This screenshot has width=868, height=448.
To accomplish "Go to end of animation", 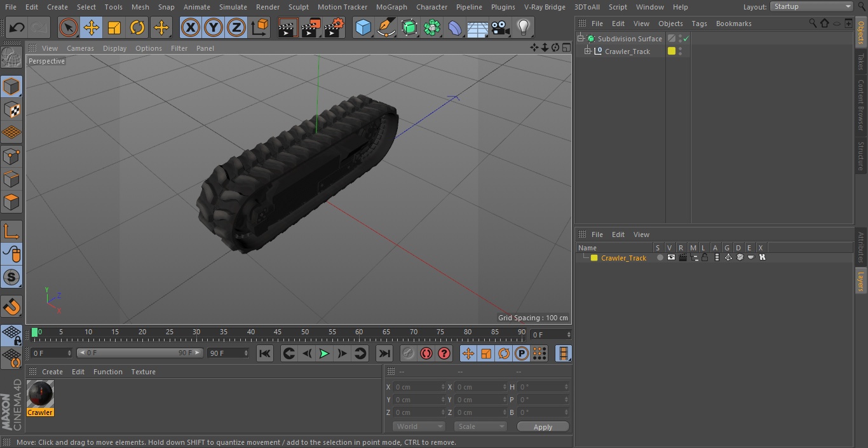I will click(384, 353).
